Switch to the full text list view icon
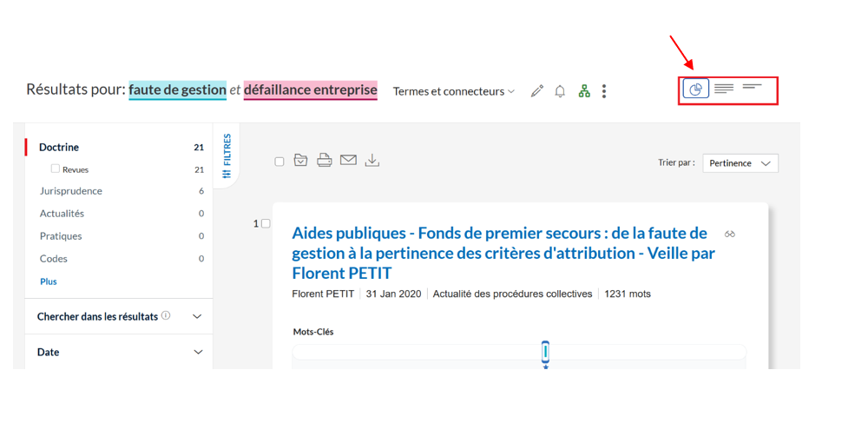The image size is (868, 423). [724, 89]
